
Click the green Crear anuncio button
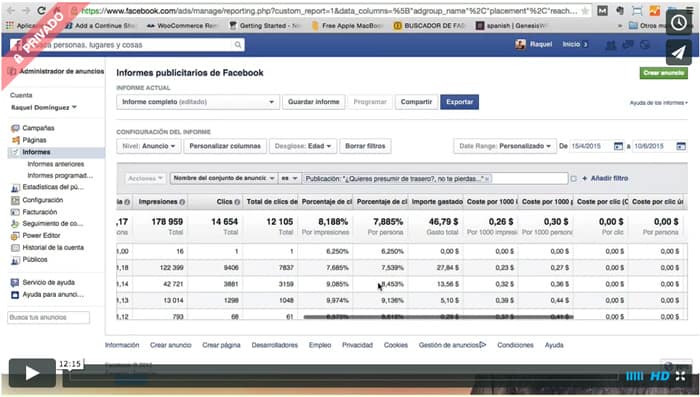[x=663, y=73]
